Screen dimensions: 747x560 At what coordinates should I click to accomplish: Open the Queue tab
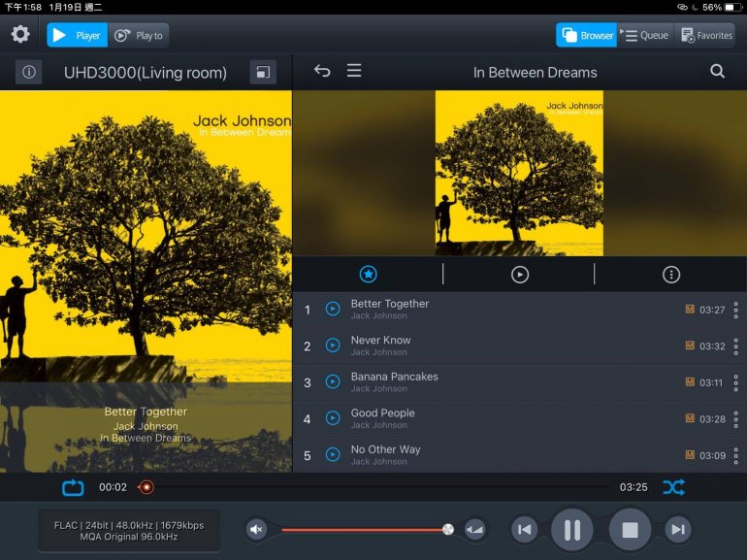point(645,35)
